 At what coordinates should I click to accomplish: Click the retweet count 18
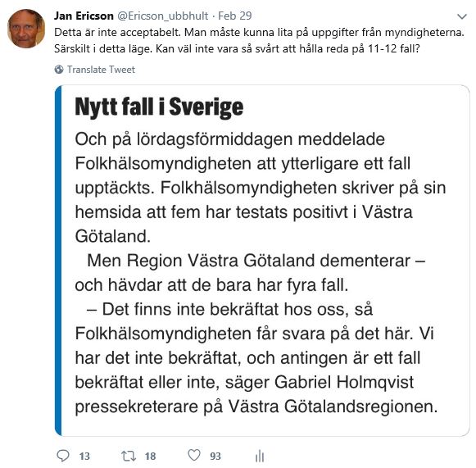coord(150,457)
